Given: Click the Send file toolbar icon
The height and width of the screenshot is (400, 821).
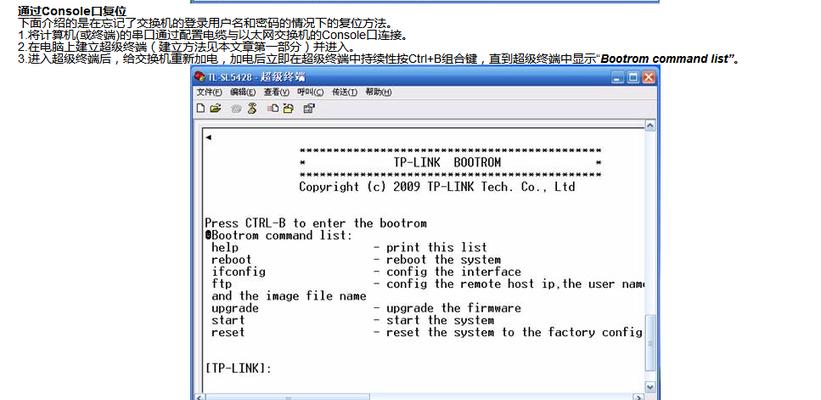Looking at the screenshot, I should tap(273, 108).
